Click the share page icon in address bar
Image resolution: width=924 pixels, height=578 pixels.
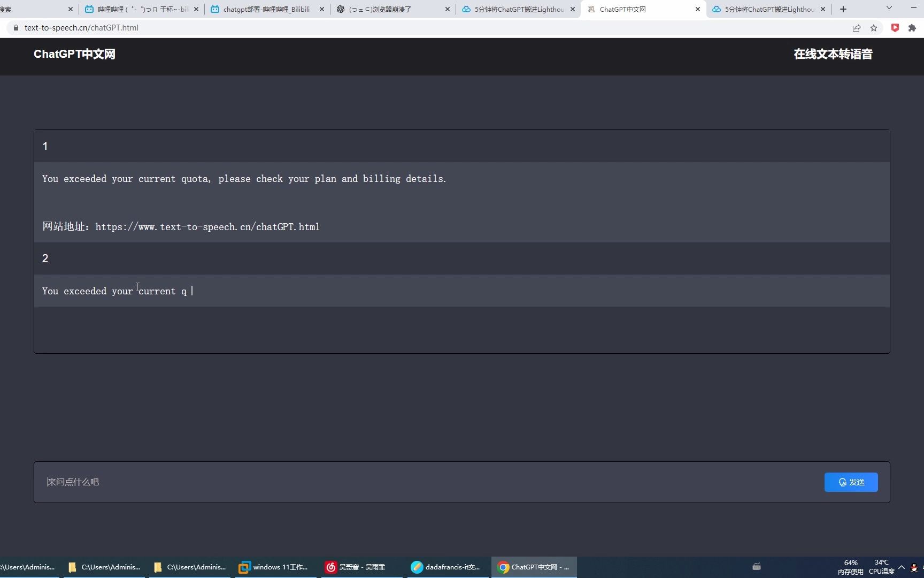click(857, 28)
